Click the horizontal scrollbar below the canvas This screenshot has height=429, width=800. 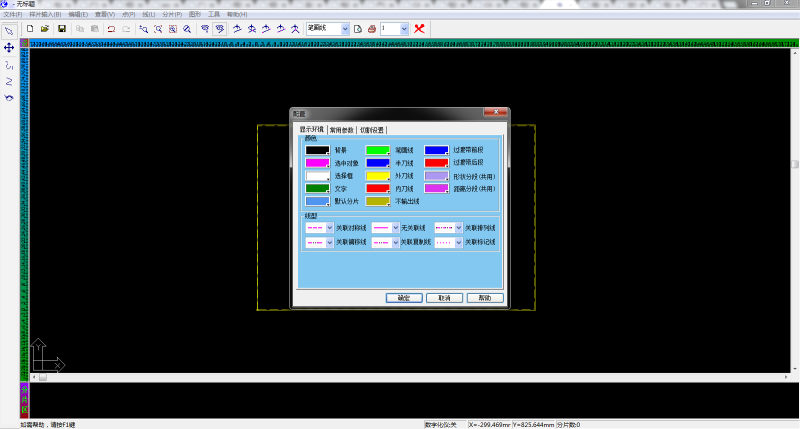coord(400,378)
